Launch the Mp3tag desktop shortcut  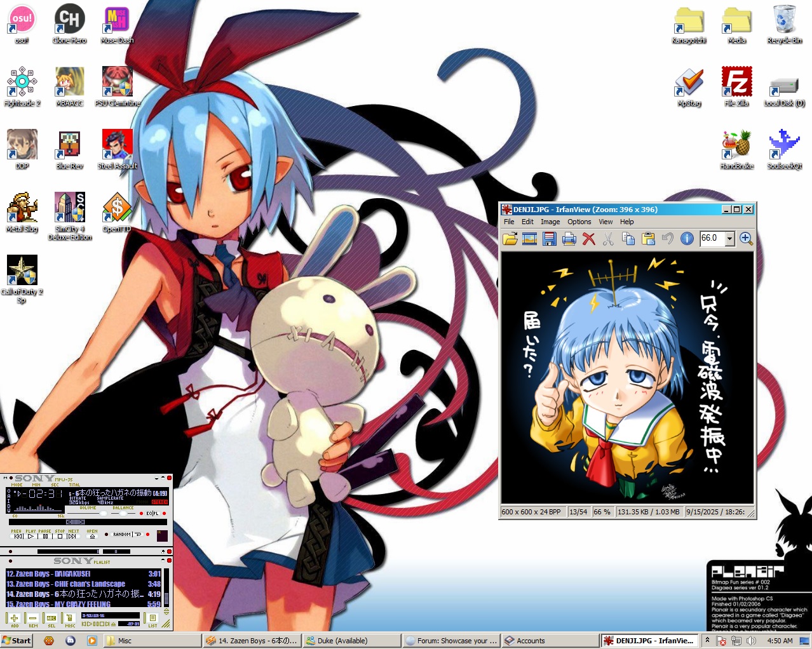(x=689, y=86)
